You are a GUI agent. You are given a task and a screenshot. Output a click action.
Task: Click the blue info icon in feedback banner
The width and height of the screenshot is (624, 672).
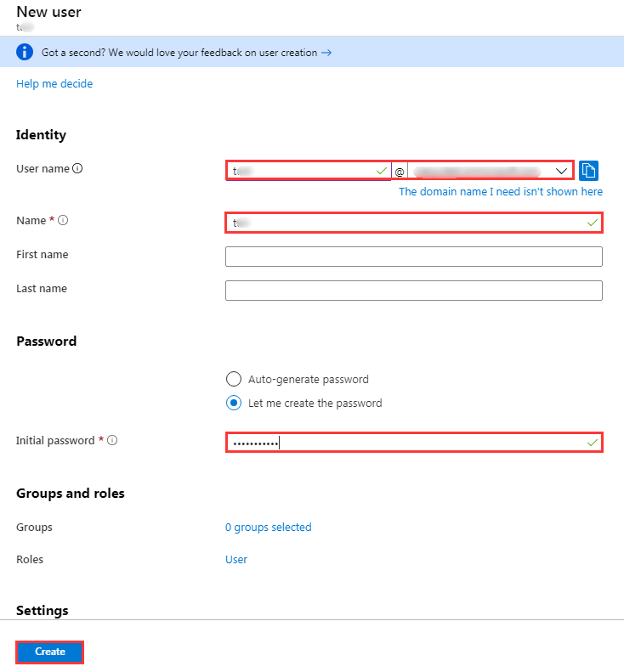[26, 53]
